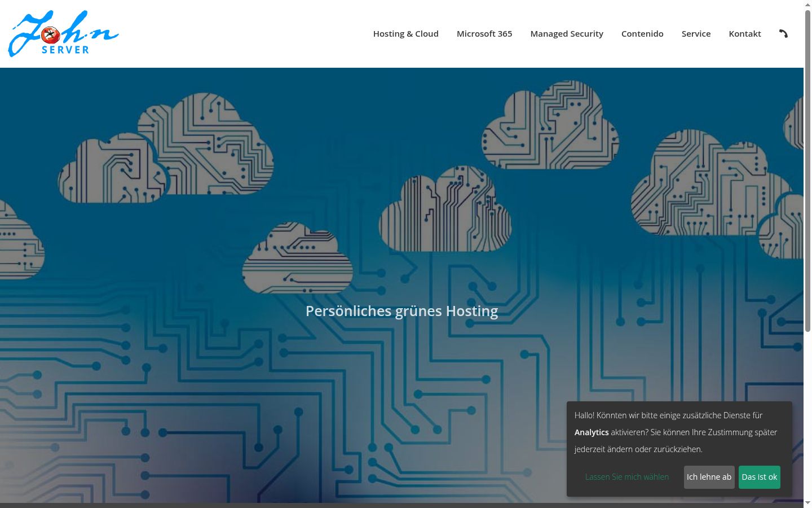
Task: Accept analytics with "Das ist ok"
Action: [x=760, y=477]
